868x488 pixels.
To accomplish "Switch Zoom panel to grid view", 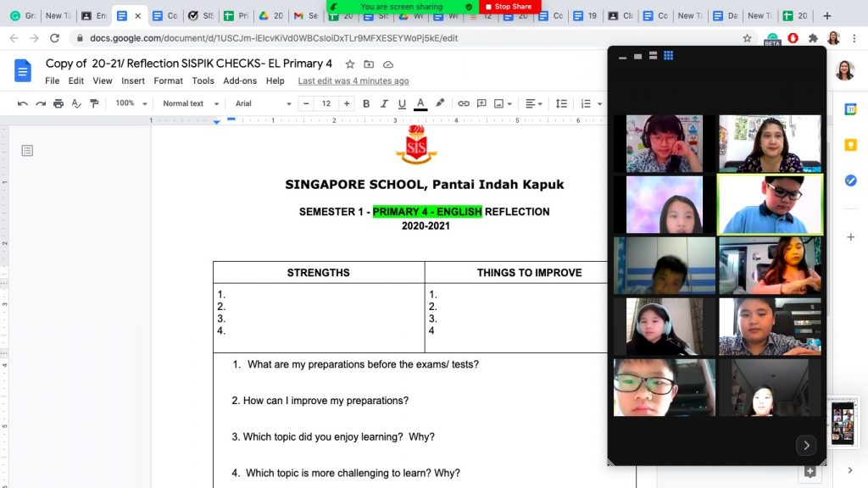I will 668,56.
